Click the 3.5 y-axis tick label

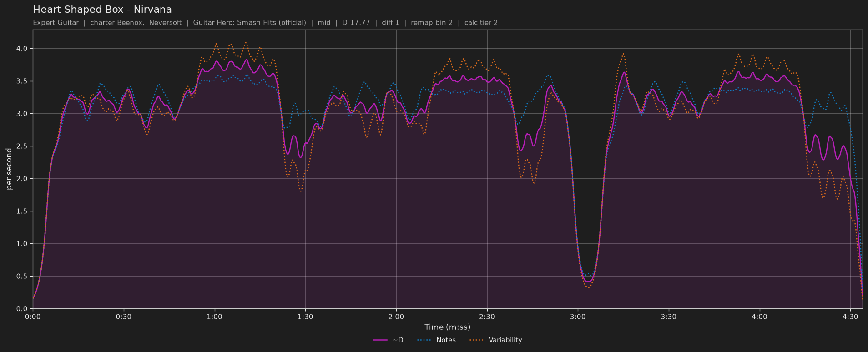[x=22, y=81]
